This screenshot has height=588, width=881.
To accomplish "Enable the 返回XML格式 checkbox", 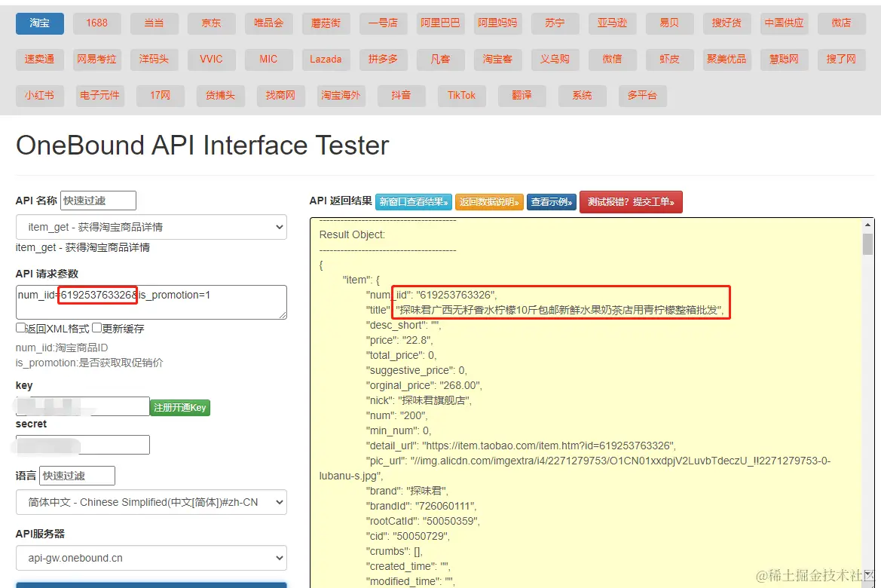I will pos(21,328).
